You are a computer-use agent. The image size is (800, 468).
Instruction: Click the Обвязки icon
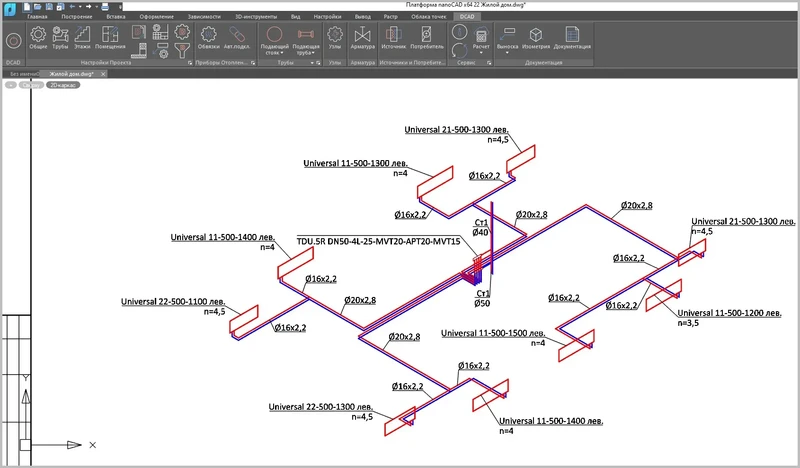pos(209,38)
